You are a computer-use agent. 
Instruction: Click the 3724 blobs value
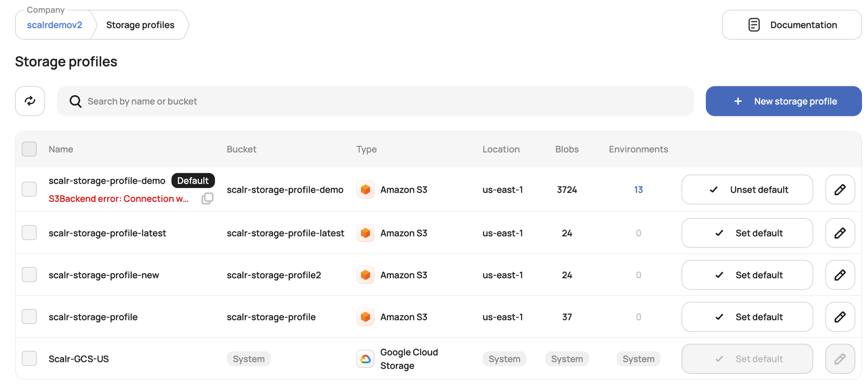(x=567, y=190)
